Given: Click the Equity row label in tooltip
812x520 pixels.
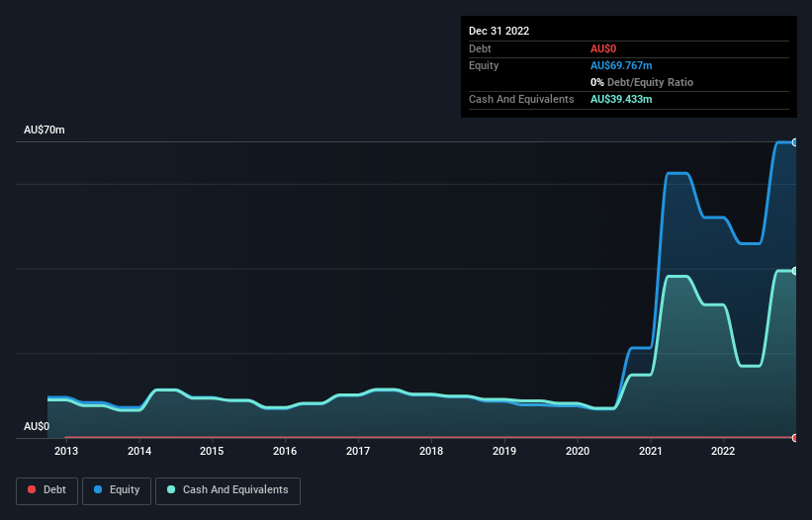Looking at the screenshot, I should (x=484, y=65).
